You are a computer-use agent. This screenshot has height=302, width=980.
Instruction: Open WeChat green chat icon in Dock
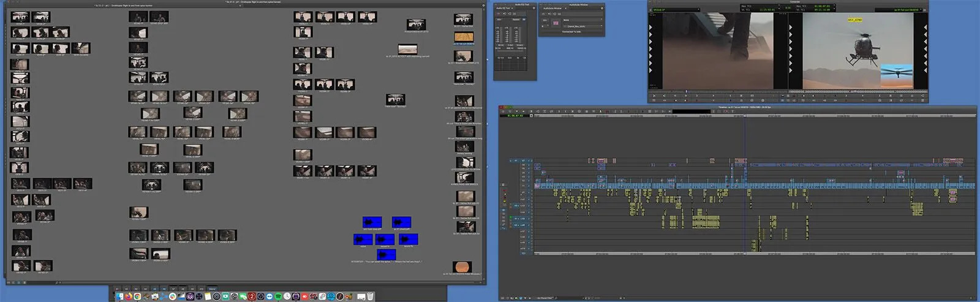pos(243,296)
